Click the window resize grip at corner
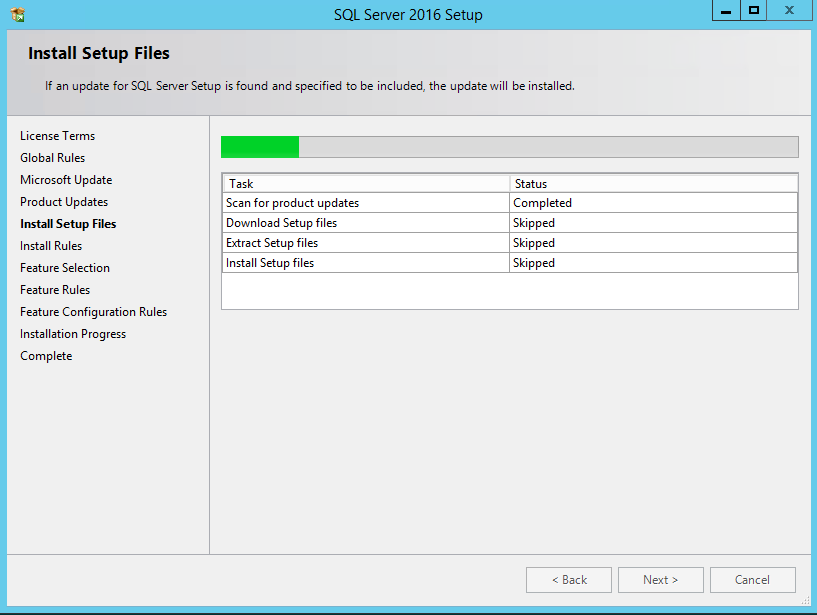This screenshot has height=615, width=817. coord(806,600)
